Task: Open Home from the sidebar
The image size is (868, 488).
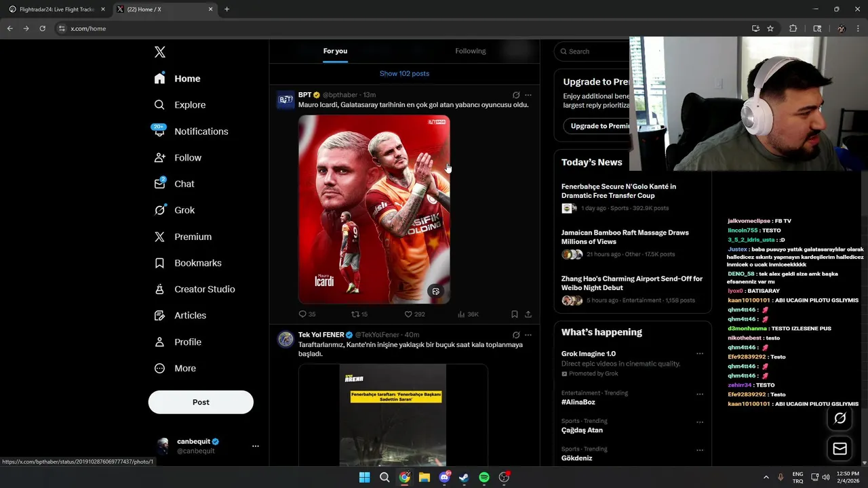Action: tap(178, 79)
